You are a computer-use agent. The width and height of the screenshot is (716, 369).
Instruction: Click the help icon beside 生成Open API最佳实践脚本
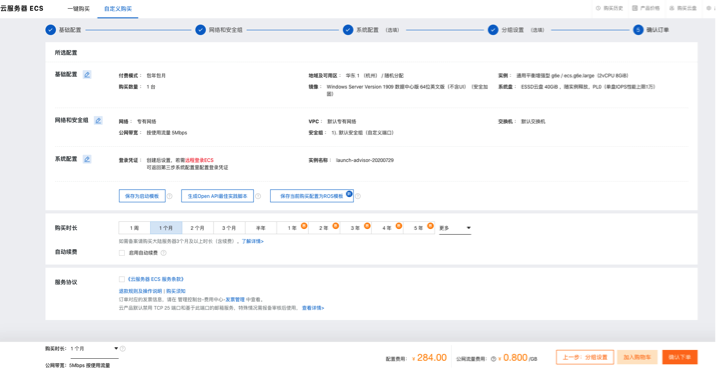click(258, 196)
